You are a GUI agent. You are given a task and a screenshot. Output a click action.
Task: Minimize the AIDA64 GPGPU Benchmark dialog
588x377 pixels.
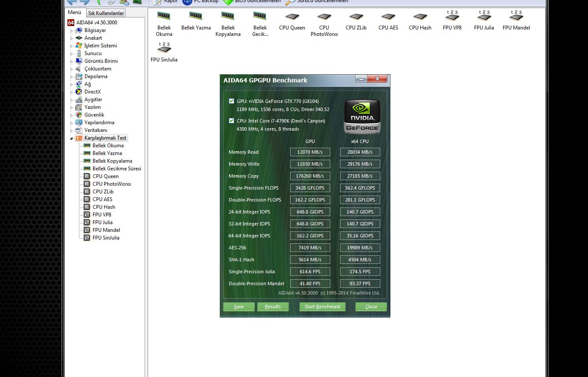[x=361, y=79]
